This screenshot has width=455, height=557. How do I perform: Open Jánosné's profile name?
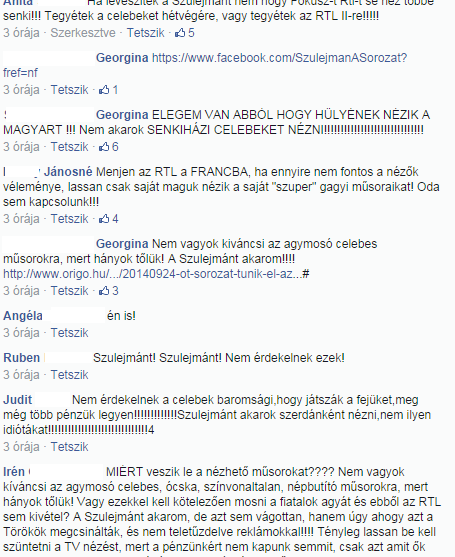(x=68, y=172)
